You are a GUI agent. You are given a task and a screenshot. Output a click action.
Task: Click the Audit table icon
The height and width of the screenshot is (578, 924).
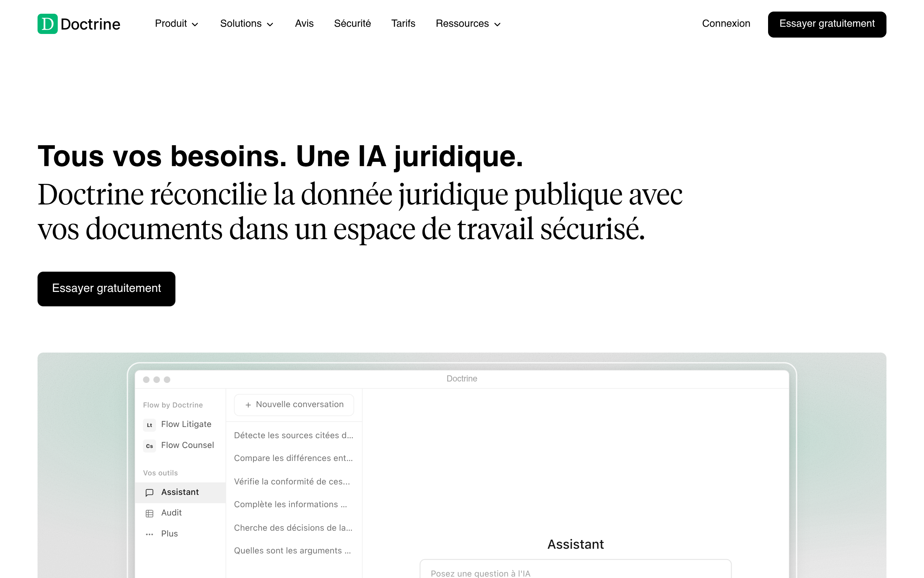pyautogui.click(x=149, y=513)
